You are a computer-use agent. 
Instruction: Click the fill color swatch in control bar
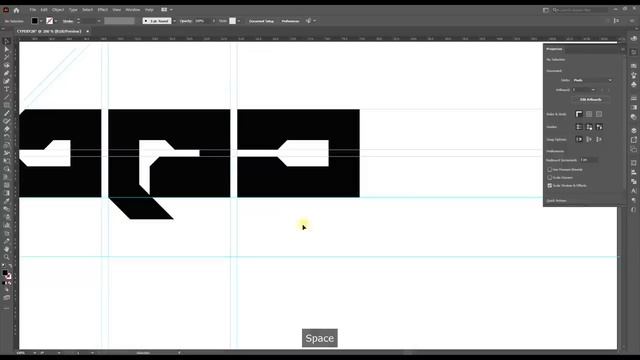point(35,21)
